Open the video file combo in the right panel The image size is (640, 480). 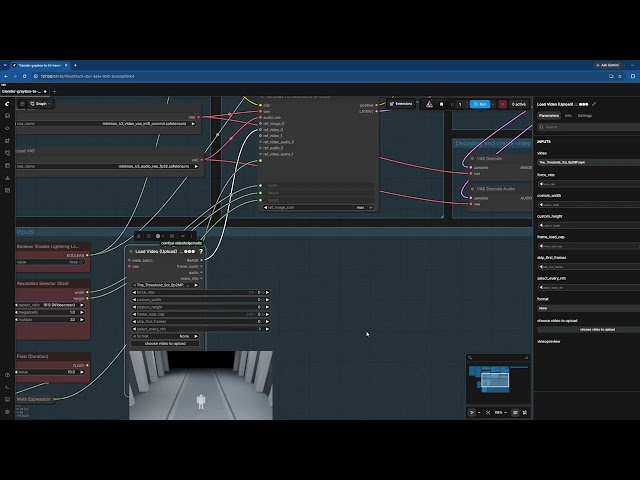pos(589,162)
